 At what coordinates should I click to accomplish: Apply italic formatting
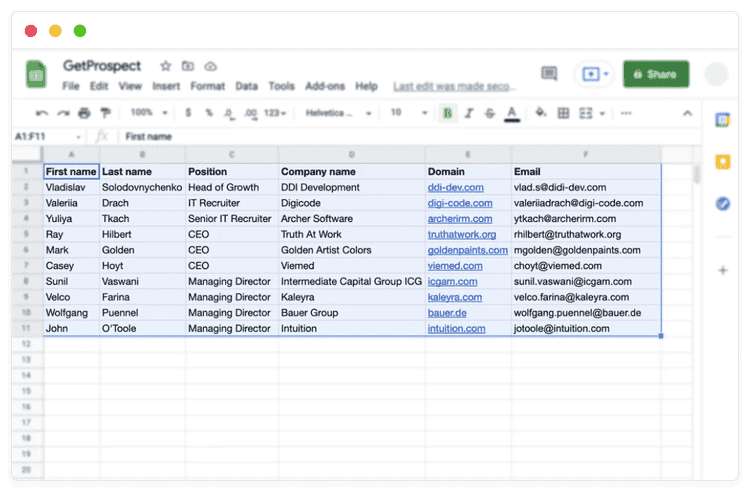469,113
